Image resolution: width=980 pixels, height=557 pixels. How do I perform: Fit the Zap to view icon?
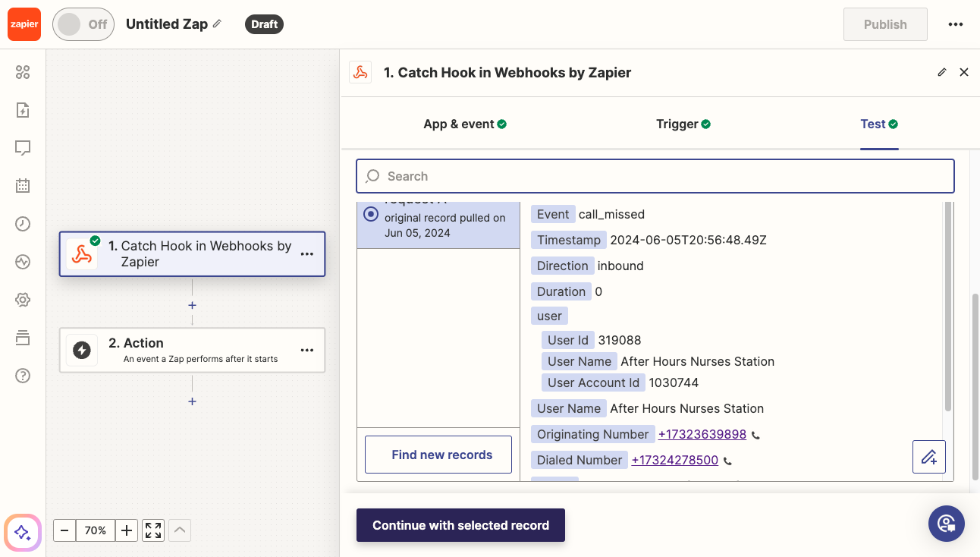point(153,530)
